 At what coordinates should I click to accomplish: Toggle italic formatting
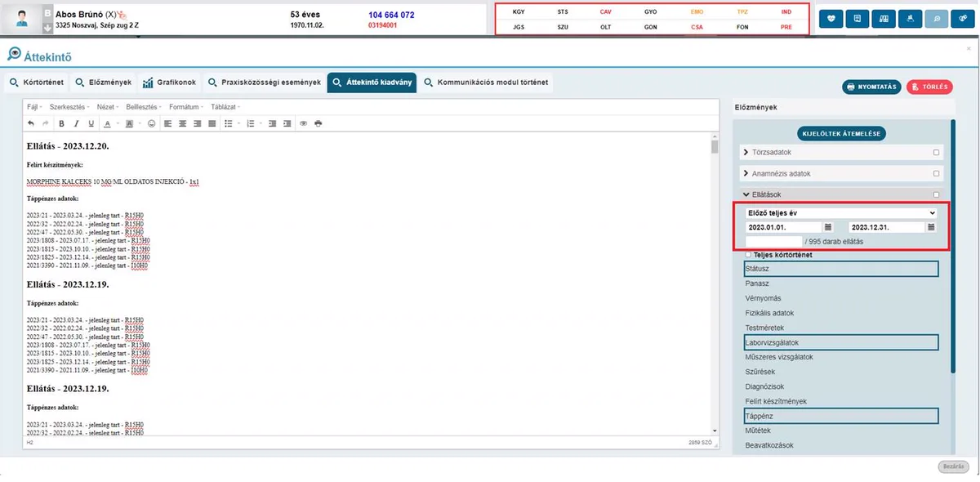[x=76, y=123]
